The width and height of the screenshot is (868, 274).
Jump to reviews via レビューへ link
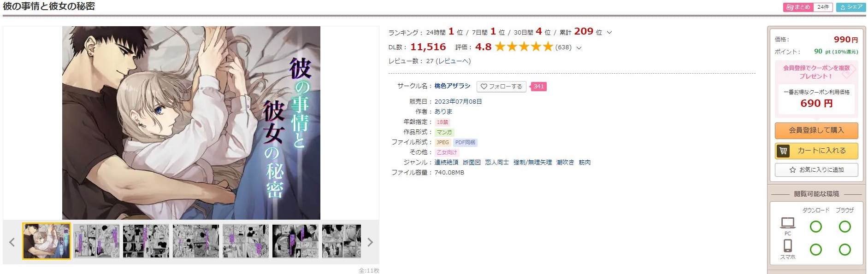click(x=454, y=61)
